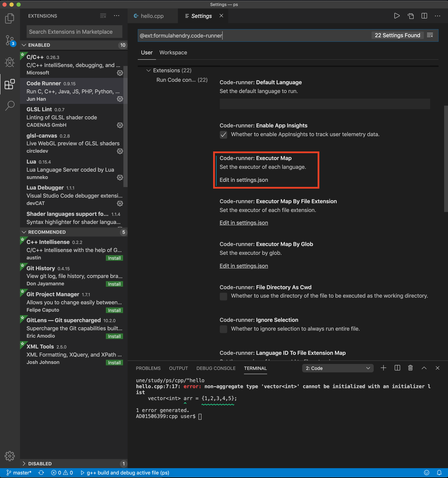
Task: Enable File Directory As Cwd checkbox
Action: click(223, 296)
